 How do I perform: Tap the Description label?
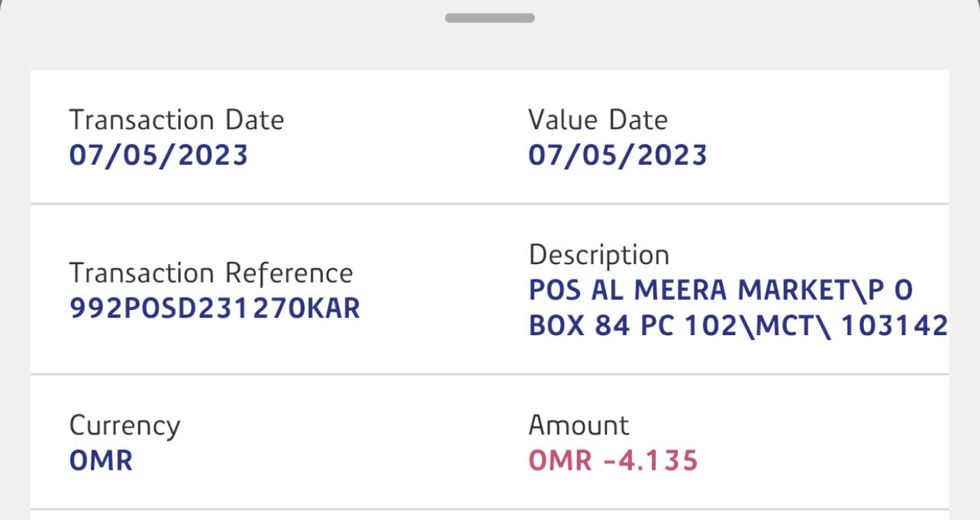[x=598, y=255]
